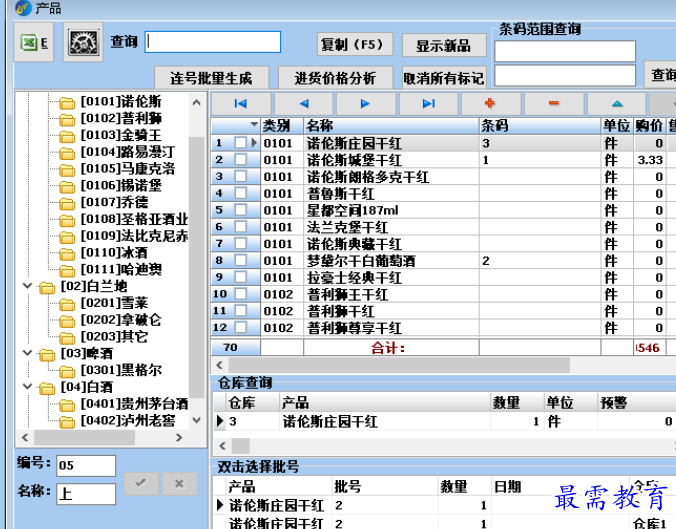This screenshot has height=529, width=676.
Task: Tick checkbox for row 2 诺伦斯城堡干红
Action: coord(241,160)
